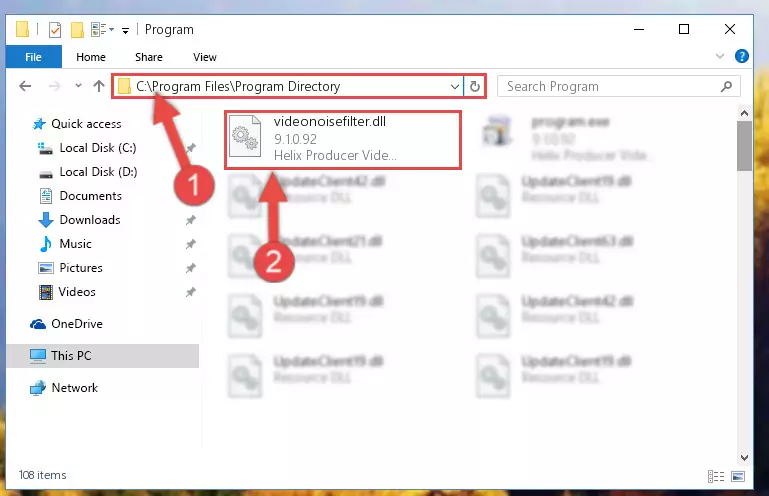This screenshot has height=496, width=769.
Task: Refresh the current folder view
Action: pos(474,87)
